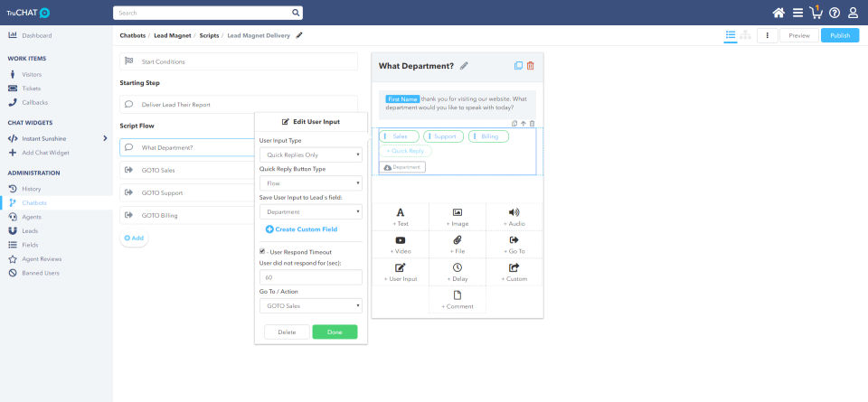Click the Publish button
868x402 pixels.
[x=840, y=35]
